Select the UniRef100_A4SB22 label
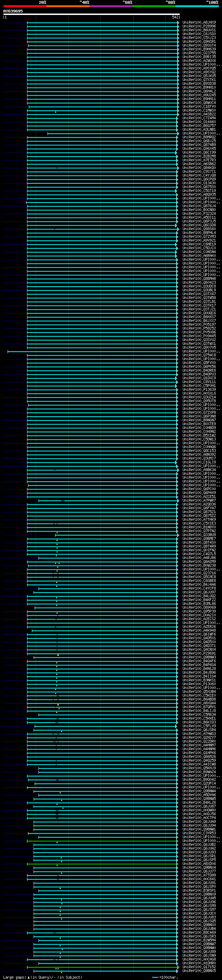 [199, 114]
